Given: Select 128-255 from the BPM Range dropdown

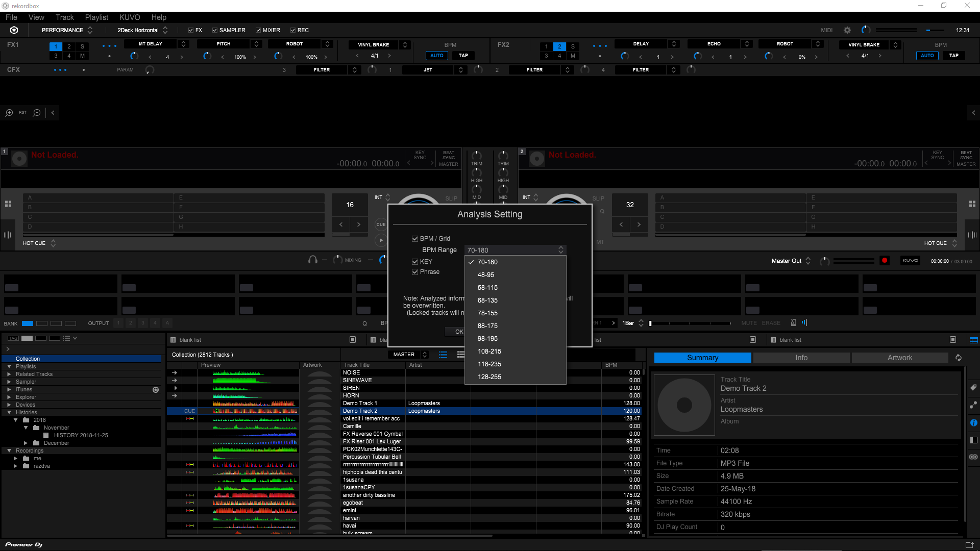Looking at the screenshot, I should coord(489,377).
